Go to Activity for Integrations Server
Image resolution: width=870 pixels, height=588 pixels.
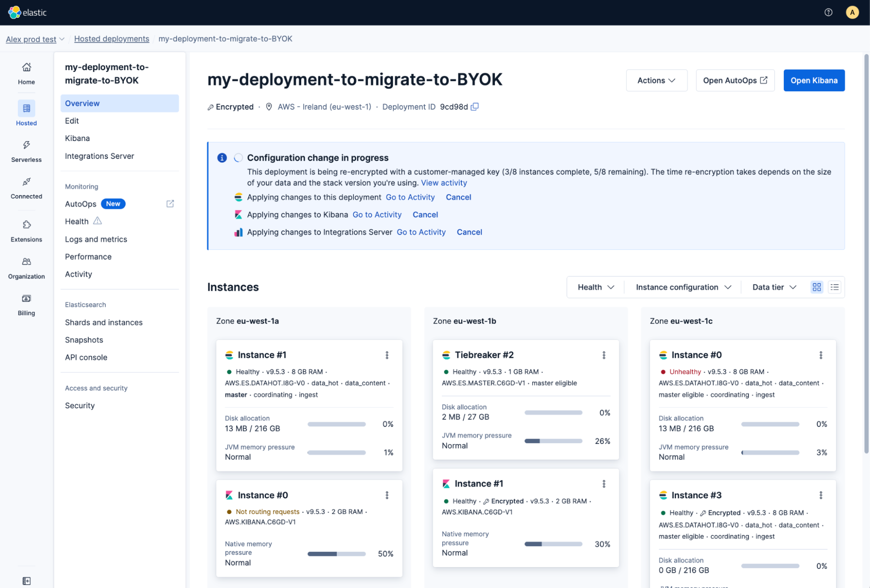pyautogui.click(x=421, y=232)
